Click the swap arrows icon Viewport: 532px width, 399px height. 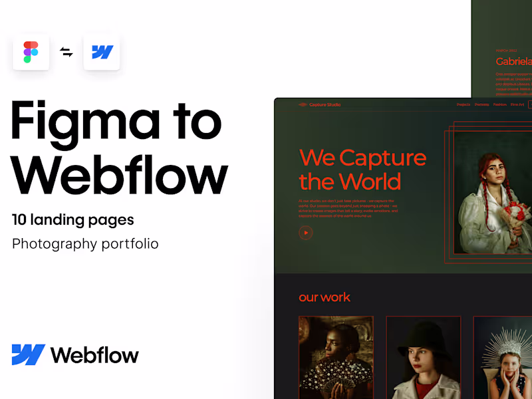click(66, 53)
